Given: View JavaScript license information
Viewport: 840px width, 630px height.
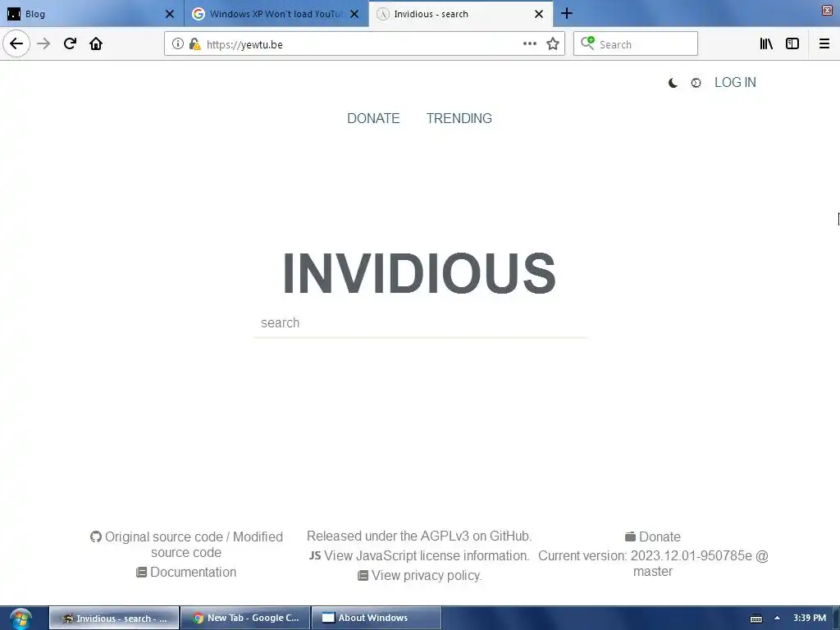Looking at the screenshot, I should (427, 555).
